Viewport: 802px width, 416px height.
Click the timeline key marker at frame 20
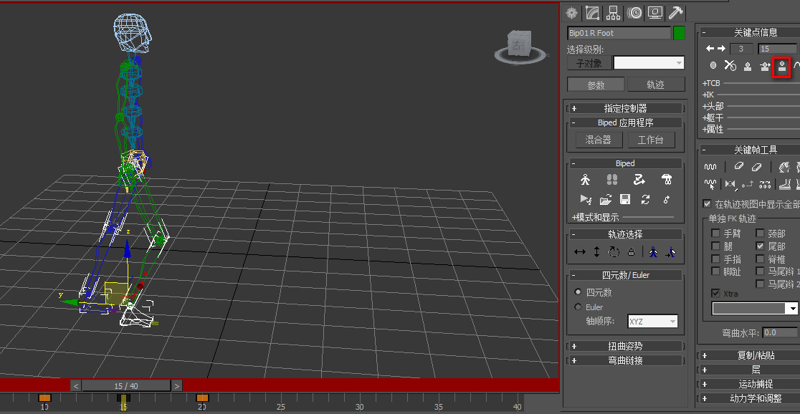pyautogui.click(x=202, y=398)
